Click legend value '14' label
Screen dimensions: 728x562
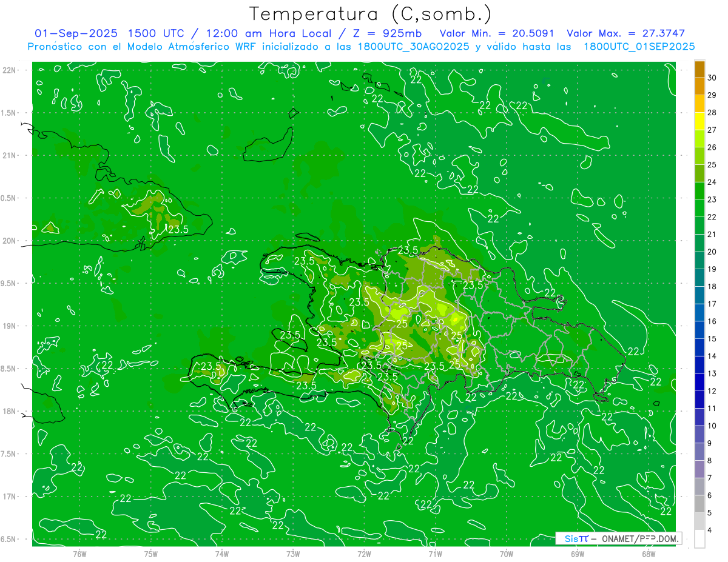pyautogui.click(x=712, y=356)
